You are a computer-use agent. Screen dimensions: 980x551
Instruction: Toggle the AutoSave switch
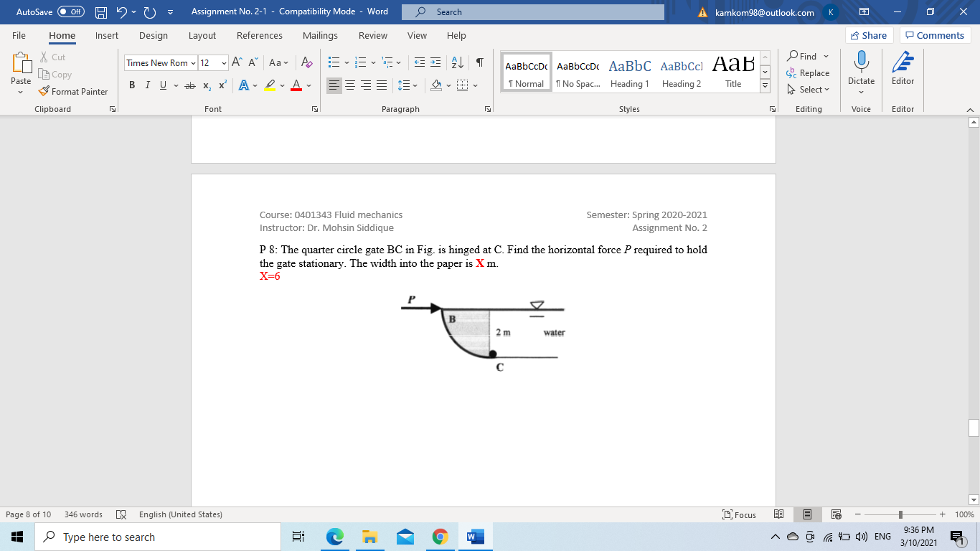[x=70, y=12]
